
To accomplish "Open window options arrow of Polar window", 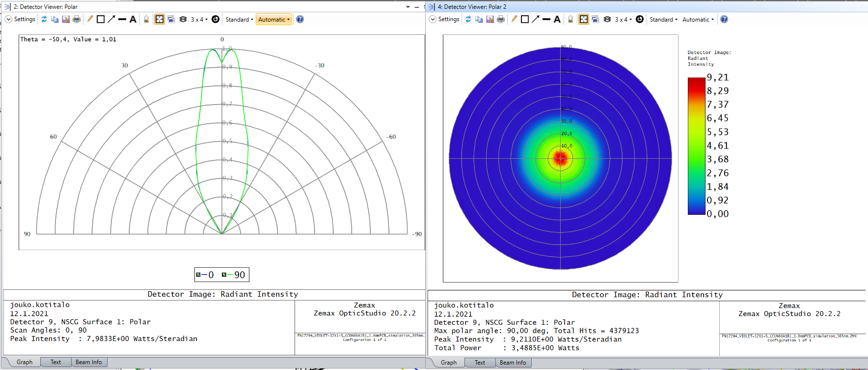I will tap(408, 7).
